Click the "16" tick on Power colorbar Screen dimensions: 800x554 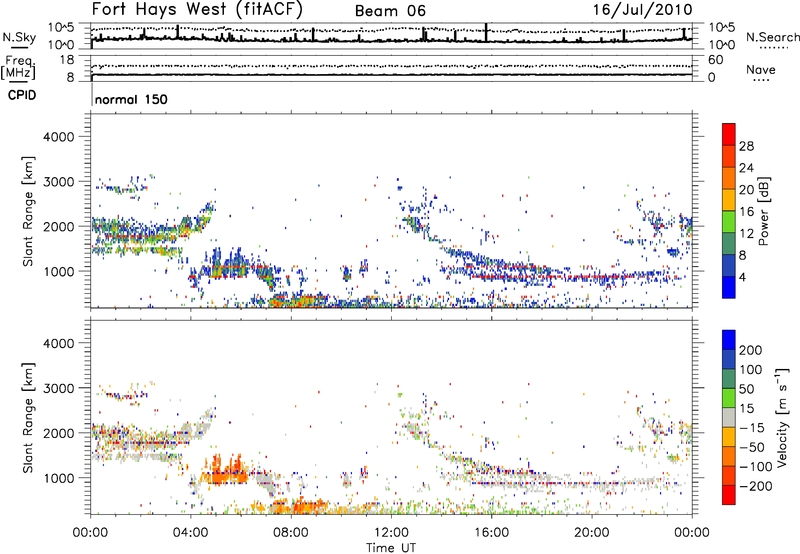pyautogui.click(x=746, y=212)
